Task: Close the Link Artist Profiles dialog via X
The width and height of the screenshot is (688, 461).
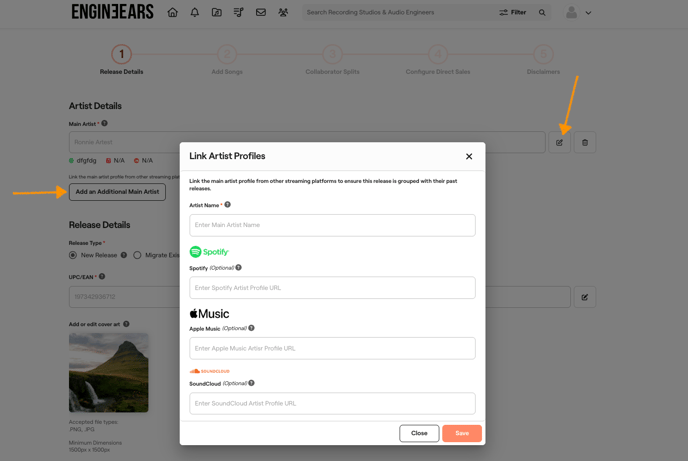Action: tap(469, 156)
